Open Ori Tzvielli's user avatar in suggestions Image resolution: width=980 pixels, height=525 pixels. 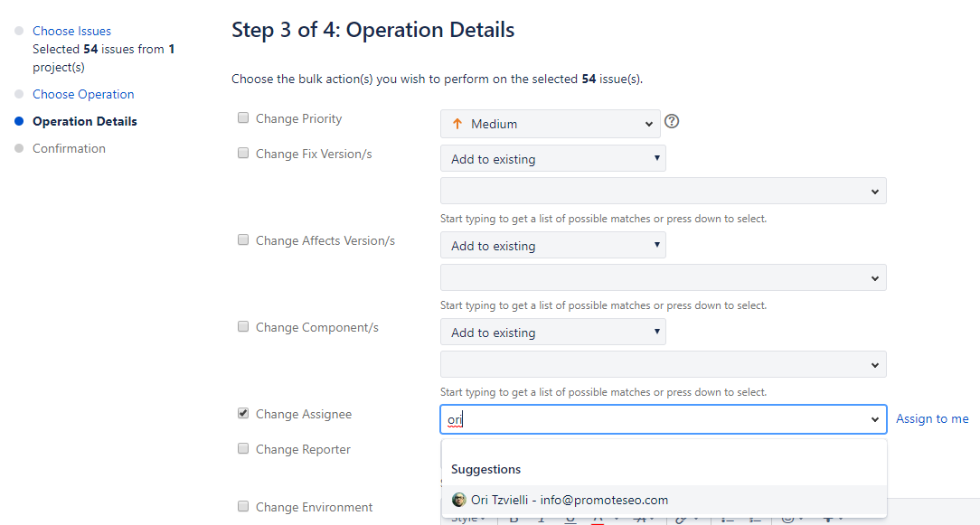pos(459,499)
